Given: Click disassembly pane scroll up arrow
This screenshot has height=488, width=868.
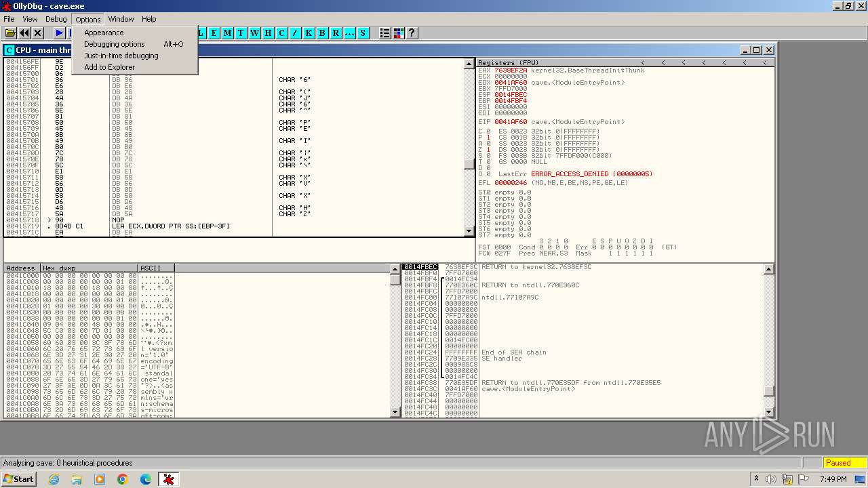Looking at the screenshot, I should pyautogui.click(x=469, y=64).
